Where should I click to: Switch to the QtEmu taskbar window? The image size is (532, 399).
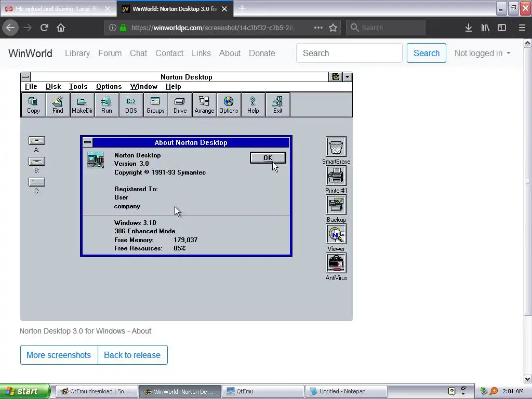point(263,391)
